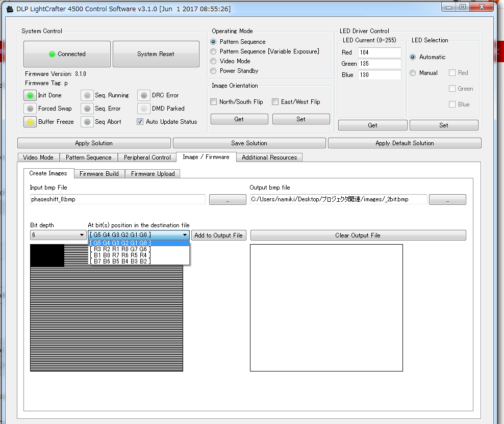Click the Connected button

(x=67, y=54)
